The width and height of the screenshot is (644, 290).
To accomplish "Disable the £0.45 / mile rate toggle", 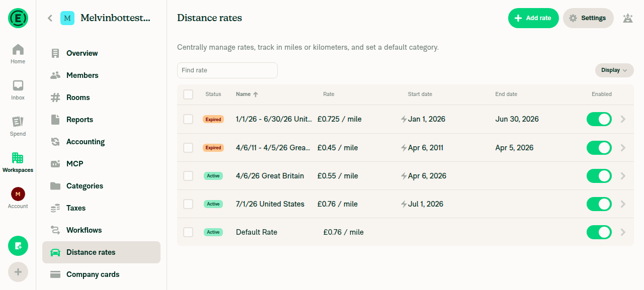I will pos(599,148).
